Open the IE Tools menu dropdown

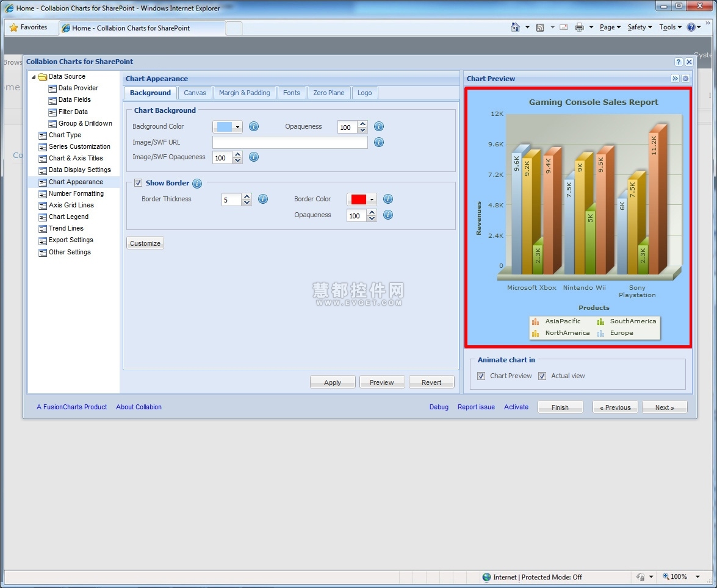coord(671,27)
